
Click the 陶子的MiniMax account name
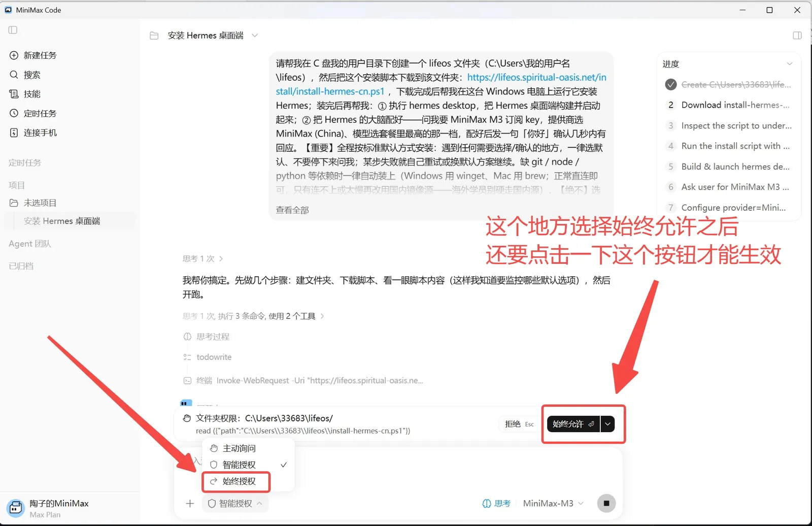pyautogui.click(x=59, y=503)
